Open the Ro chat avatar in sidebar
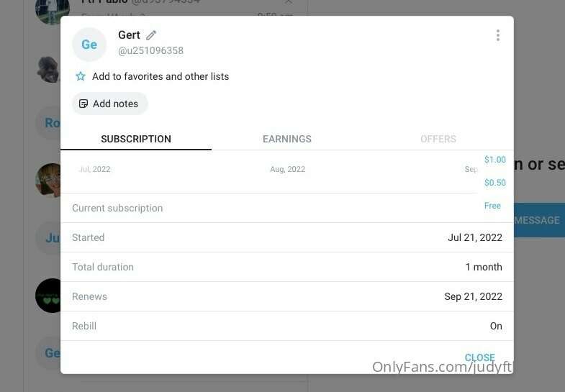Image resolution: width=565 pixels, height=392 pixels. 50,123
